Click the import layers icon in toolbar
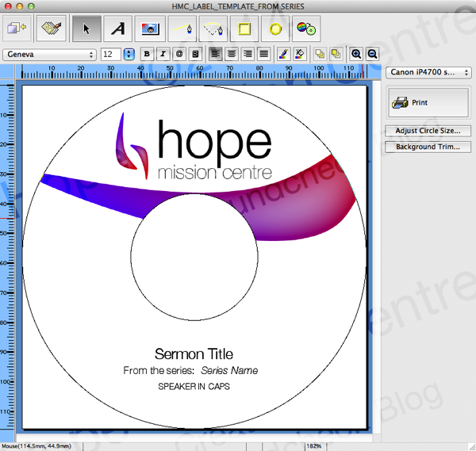Image resolution: width=476 pixels, height=451 pixels. click(17, 29)
